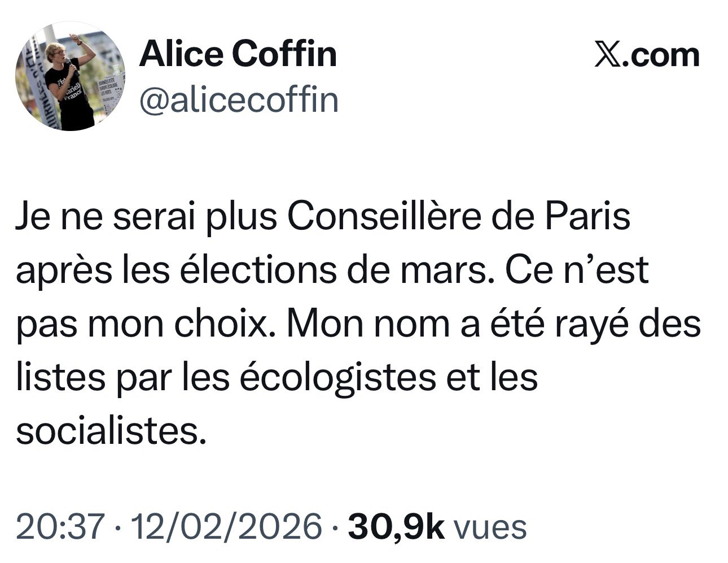728x563 pixels.
Task: Click the word "vues" in footer
Action: [490, 526]
